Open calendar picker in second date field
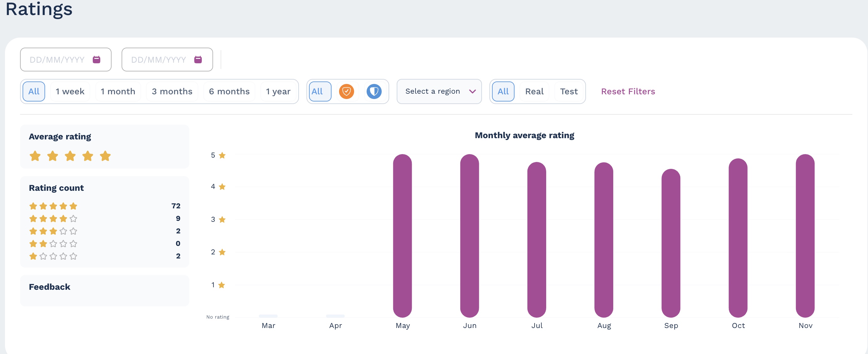 pos(198,60)
